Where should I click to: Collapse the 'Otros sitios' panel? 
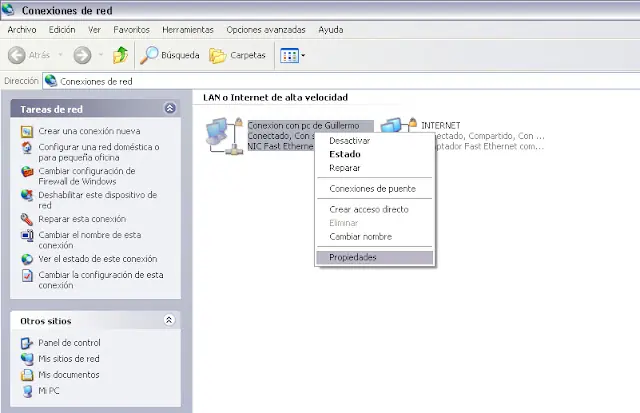pyautogui.click(x=169, y=320)
